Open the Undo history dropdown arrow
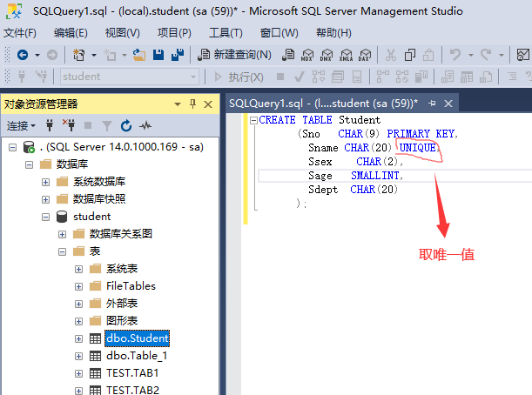 [x=470, y=55]
